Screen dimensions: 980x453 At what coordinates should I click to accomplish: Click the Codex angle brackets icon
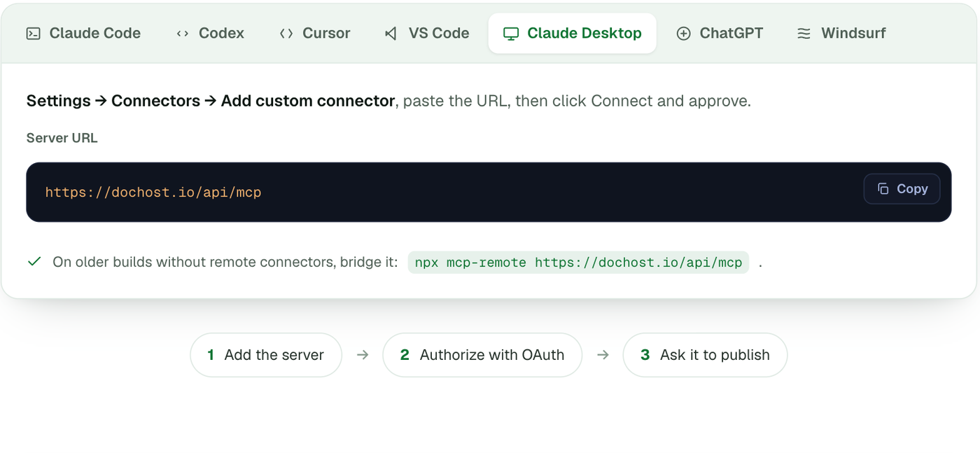tap(183, 33)
